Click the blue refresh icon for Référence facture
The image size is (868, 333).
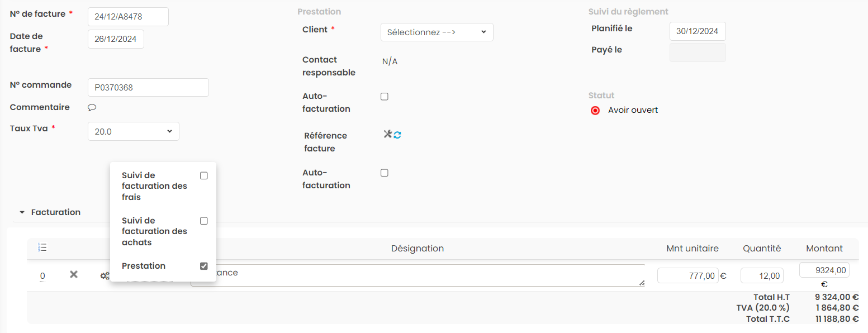click(x=397, y=135)
